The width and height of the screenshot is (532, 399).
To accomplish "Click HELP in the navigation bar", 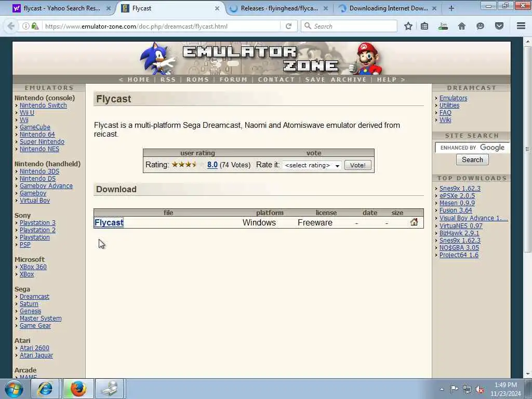I will [x=387, y=79].
